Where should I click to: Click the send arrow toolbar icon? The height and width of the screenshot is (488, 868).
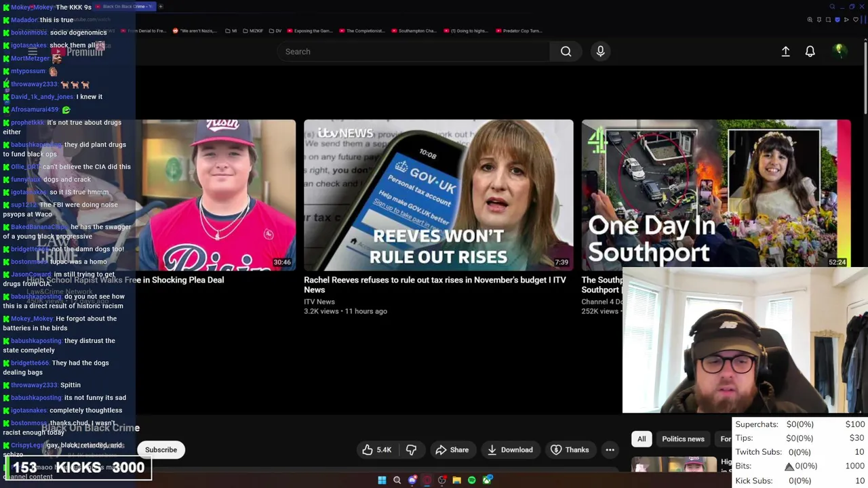[846, 20]
